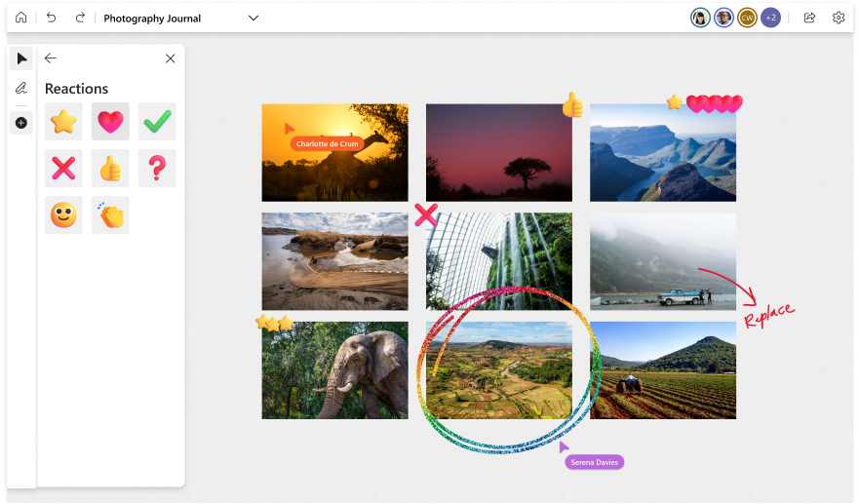The width and height of the screenshot is (859, 504).
Task: Undo the last action
Action: 52,18
